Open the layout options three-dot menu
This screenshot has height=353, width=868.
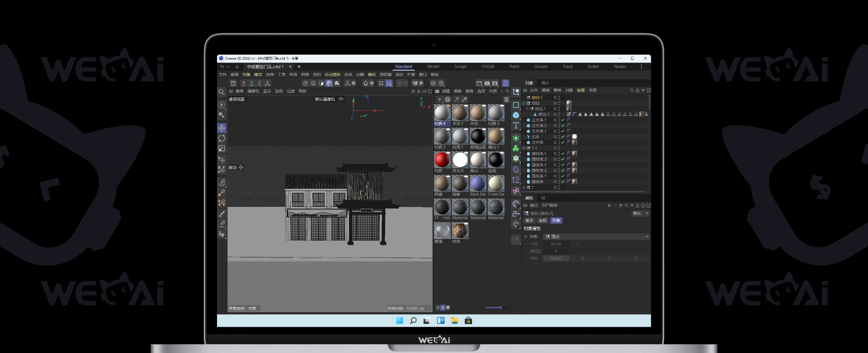[x=641, y=67]
